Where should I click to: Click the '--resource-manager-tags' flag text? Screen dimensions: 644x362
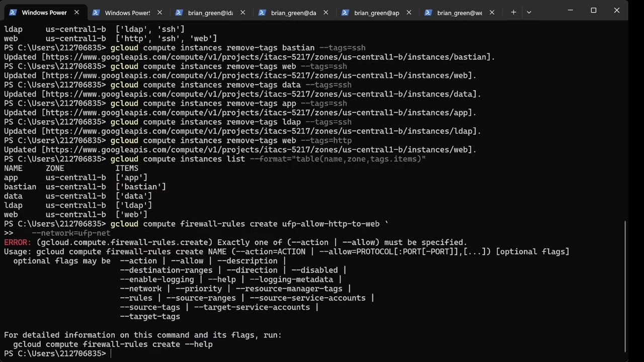pos(289,289)
